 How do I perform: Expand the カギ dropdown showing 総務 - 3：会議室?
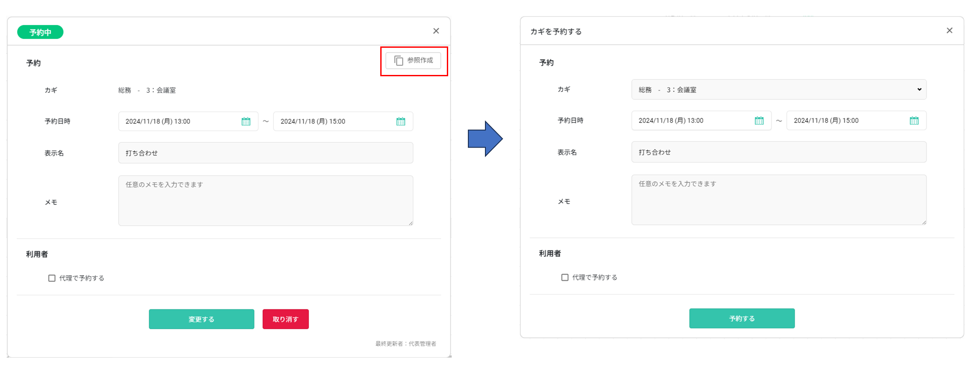point(778,89)
